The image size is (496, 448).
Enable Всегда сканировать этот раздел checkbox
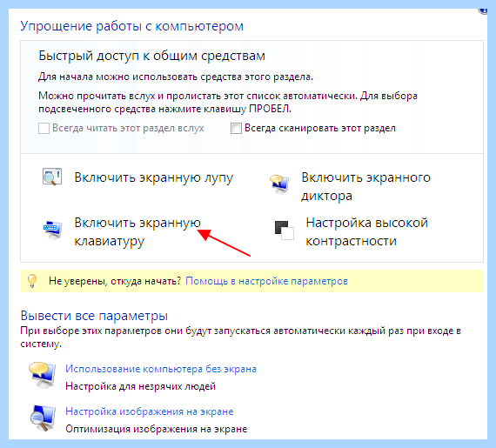[236, 129]
